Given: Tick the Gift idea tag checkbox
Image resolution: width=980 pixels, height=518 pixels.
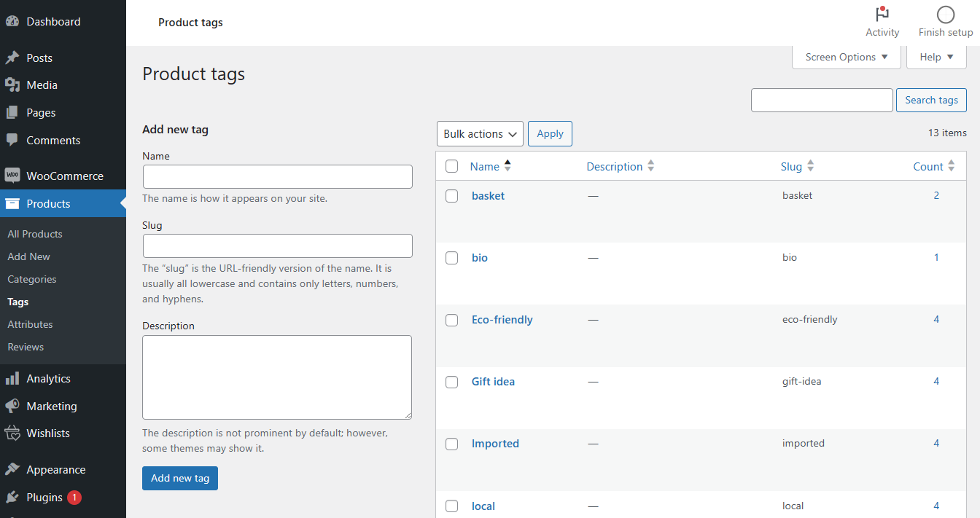Looking at the screenshot, I should tap(452, 382).
